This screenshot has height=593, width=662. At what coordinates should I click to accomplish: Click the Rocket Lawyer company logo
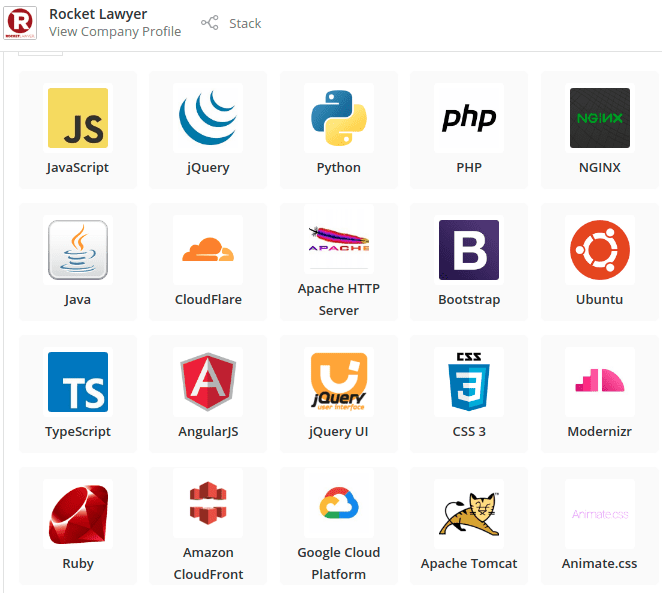click(x=20, y=23)
